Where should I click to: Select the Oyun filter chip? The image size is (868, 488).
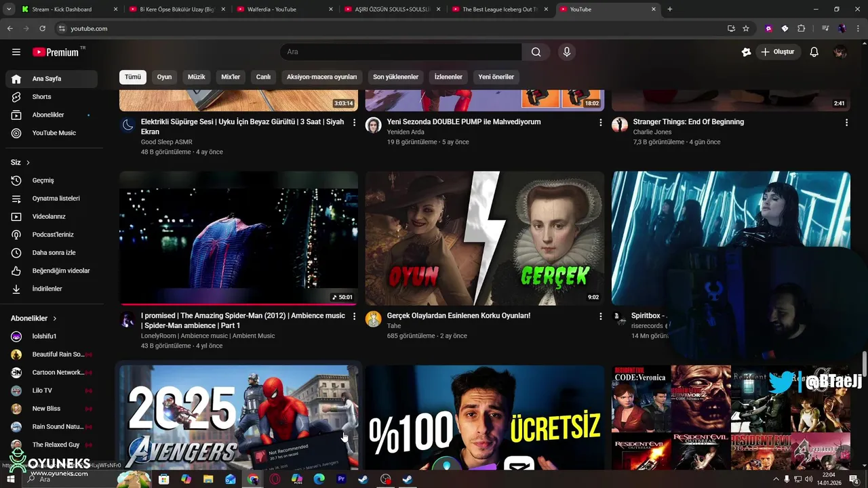coord(165,77)
